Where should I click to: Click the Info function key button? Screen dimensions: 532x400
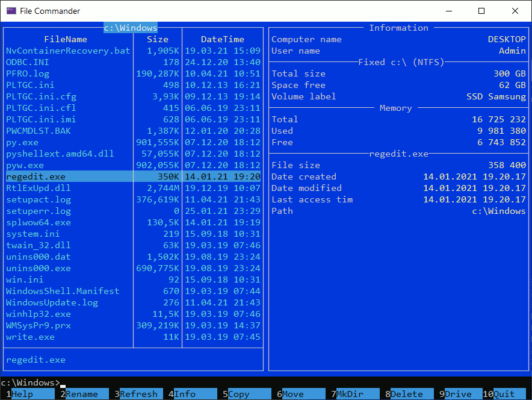click(x=193, y=394)
